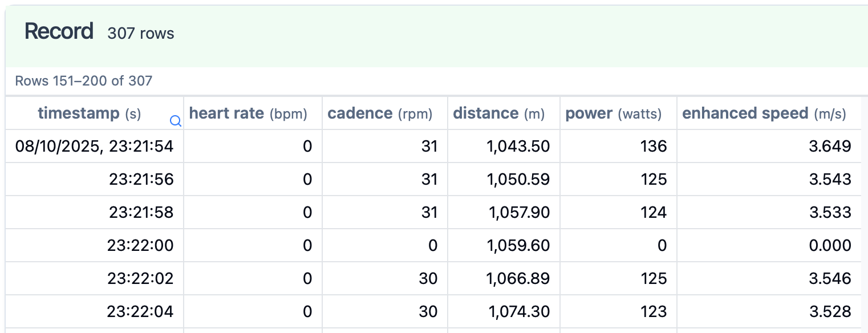The width and height of the screenshot is (868, 333).
Task: Click the power (watts) column header
Action: coord(613,113)
